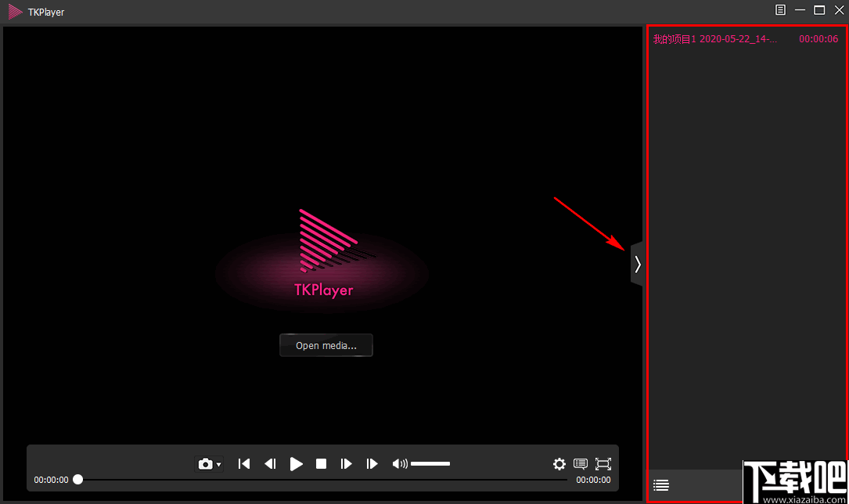Image resolution: width=849 pixels, height=504 pixels.
Task: Step forward one frame
Action: (x=347, y=463)
